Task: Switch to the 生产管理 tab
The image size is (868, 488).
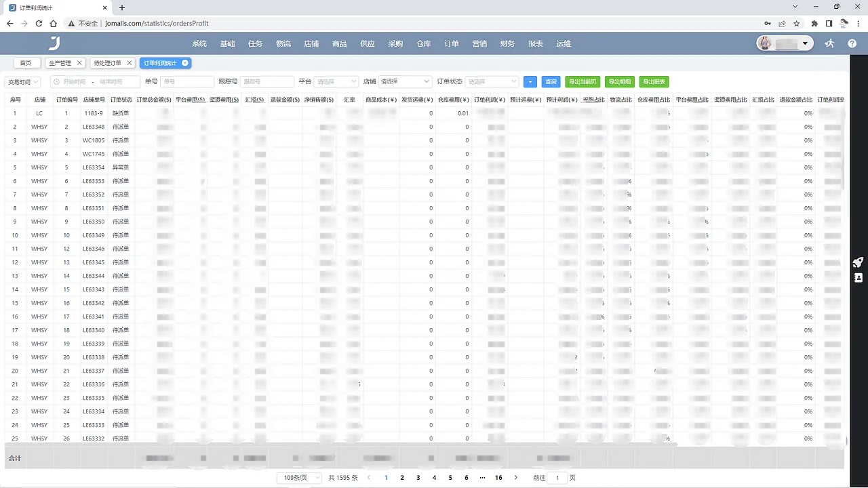Action: point(60,62)
